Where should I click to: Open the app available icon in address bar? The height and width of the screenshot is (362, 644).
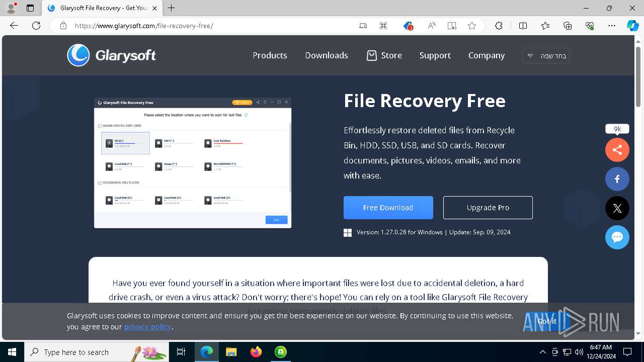pyautogui.click(x=363, y=26)
